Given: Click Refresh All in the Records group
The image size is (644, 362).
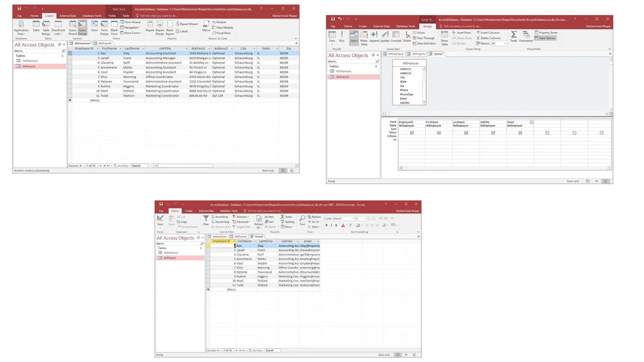Looking at the screenshot, I should (x=259, y=222).
